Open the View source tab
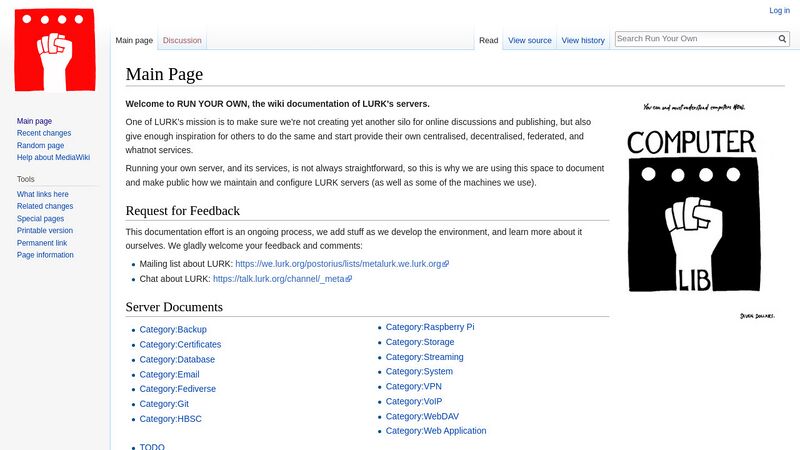The image size is (800, 450). coord(529,41)
